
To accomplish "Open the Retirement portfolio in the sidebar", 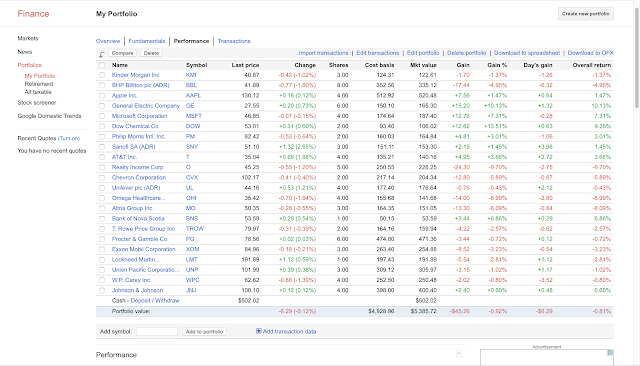I will (39, 84).
